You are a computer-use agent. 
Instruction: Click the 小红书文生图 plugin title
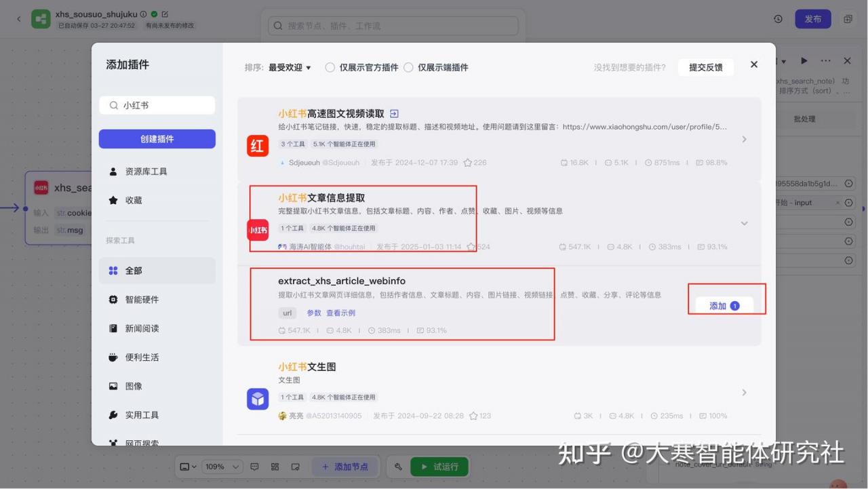click(307, 366)
